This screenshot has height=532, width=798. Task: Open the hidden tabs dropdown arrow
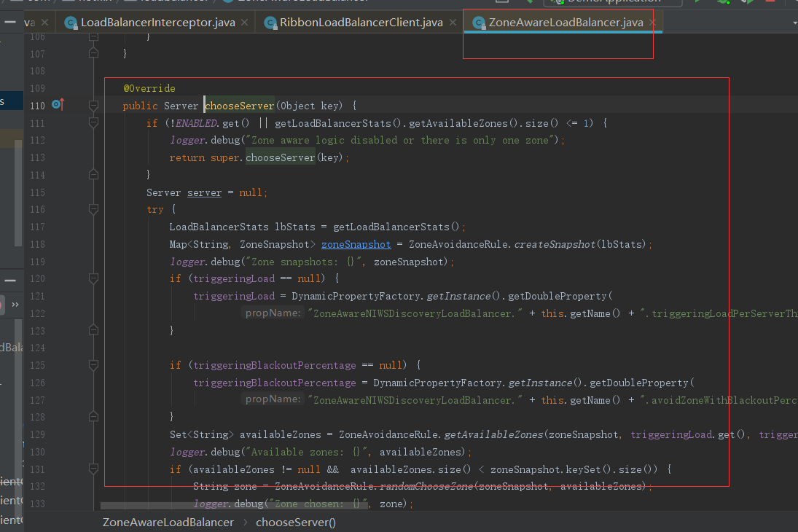click(794, 23)
